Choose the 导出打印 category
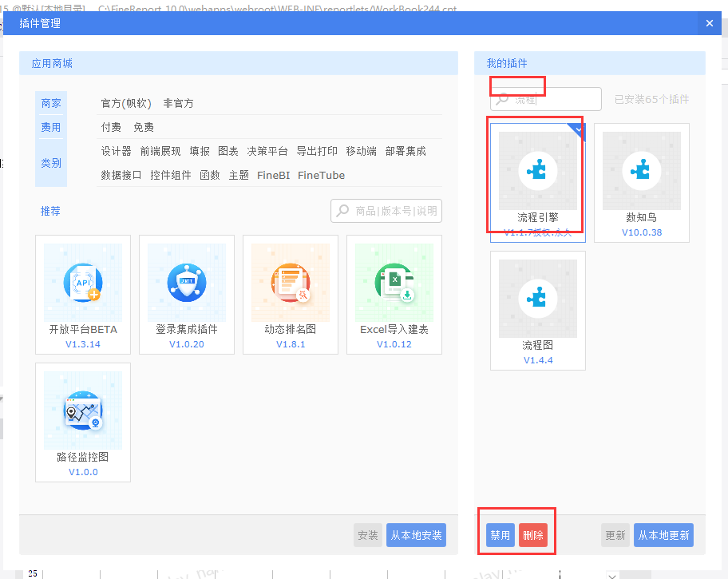 click(317, 151)
